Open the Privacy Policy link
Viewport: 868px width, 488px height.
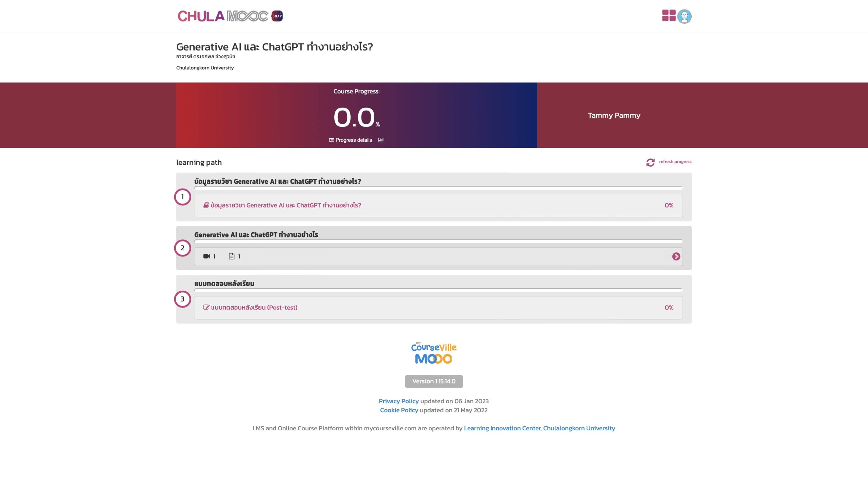tap(398, 401)
